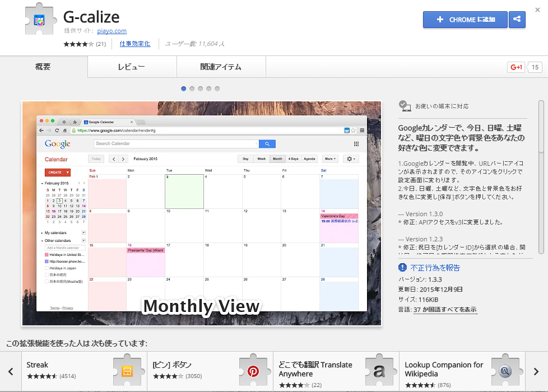This screenshot has width=548, height=392.
Task: Open the どこでも翻訳 Translate Anywhere card
Action: (x=336, y=372)
